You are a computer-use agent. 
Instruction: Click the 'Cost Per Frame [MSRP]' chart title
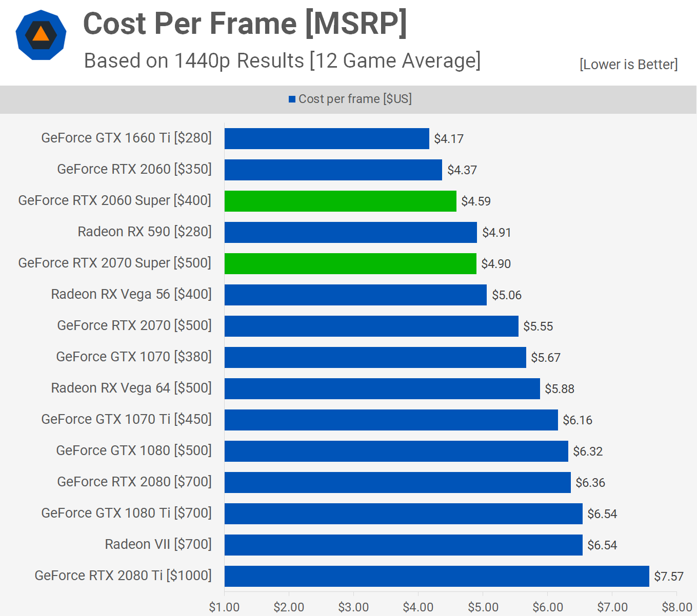[245, 24]
